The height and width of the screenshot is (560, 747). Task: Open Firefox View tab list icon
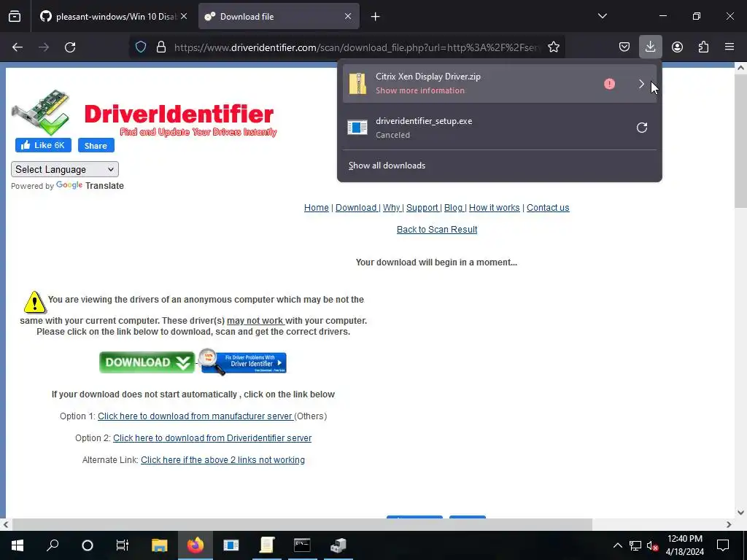[15, 17]
